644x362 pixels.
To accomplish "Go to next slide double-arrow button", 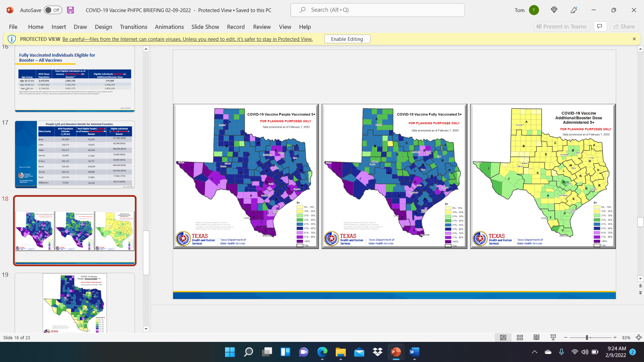I will coord(640,293).
